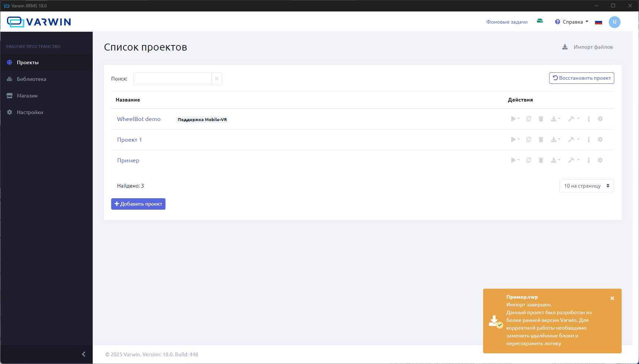Open the user avatar U menu
Screen dimensions: 639x364
614,22
